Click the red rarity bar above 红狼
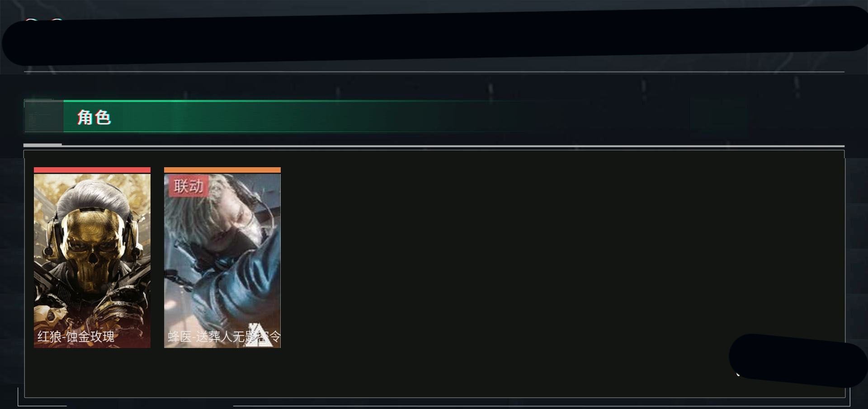The image size is (868, 409). click(x=92, y=170)
